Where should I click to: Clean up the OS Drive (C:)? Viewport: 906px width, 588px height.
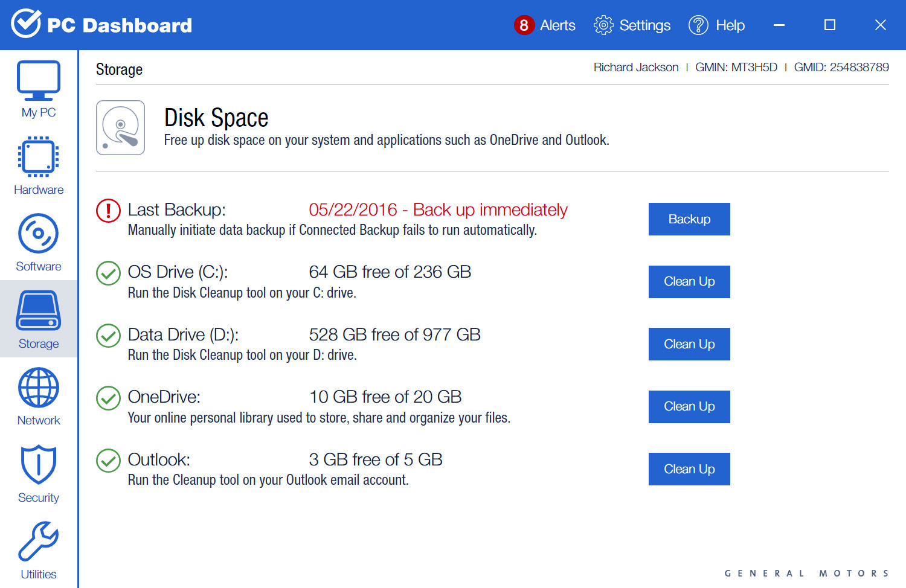(689, 282)
